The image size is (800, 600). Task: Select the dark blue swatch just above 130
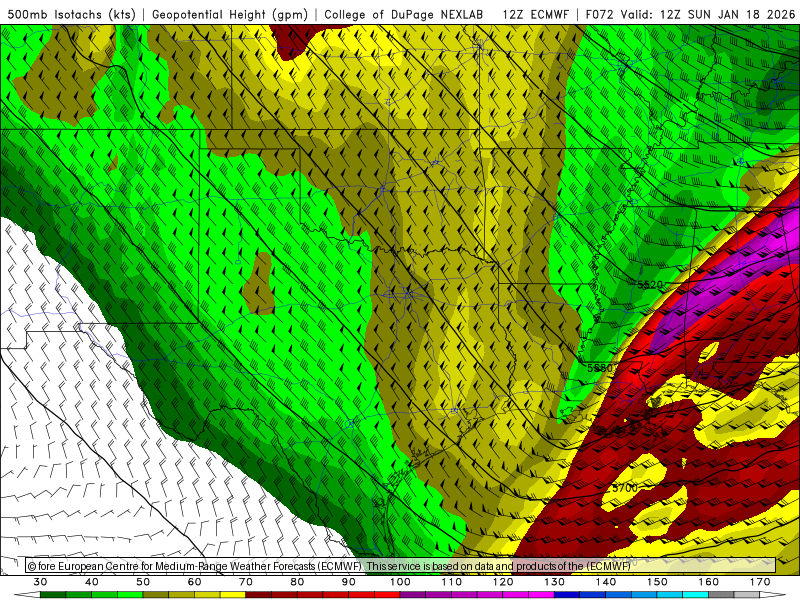(x=567, y=595)
